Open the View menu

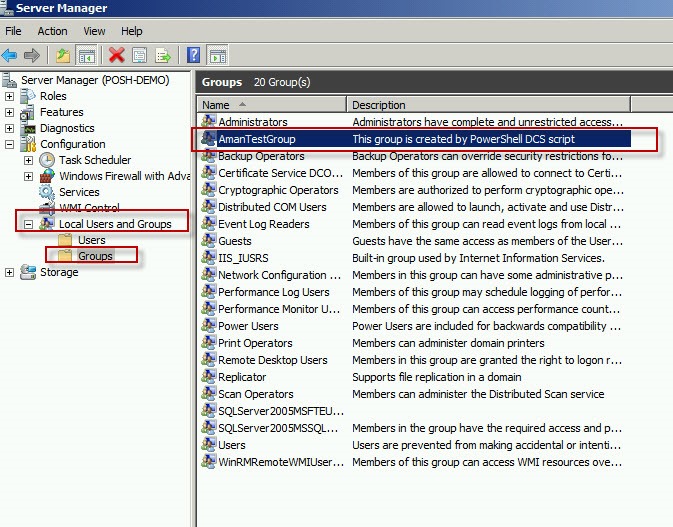click(94, 31)
